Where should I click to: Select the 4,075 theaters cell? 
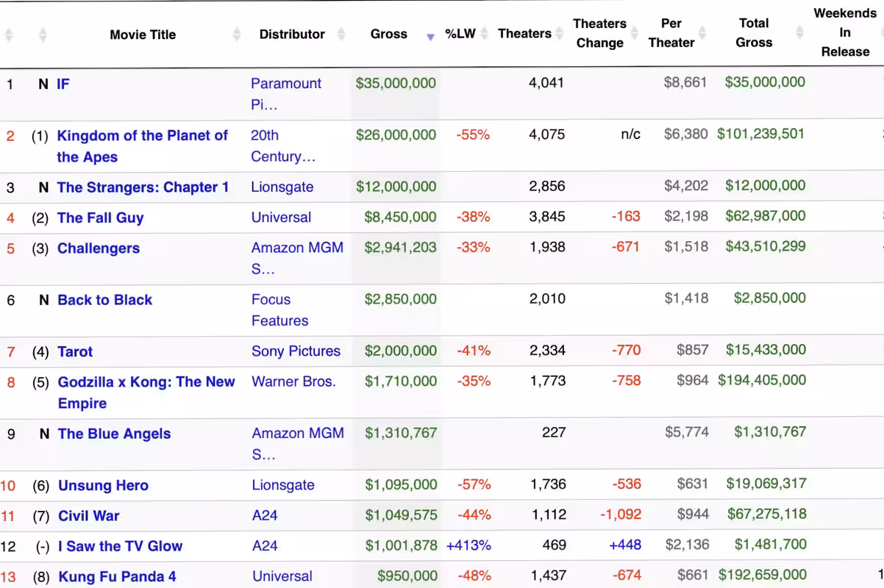pos(546,135)
